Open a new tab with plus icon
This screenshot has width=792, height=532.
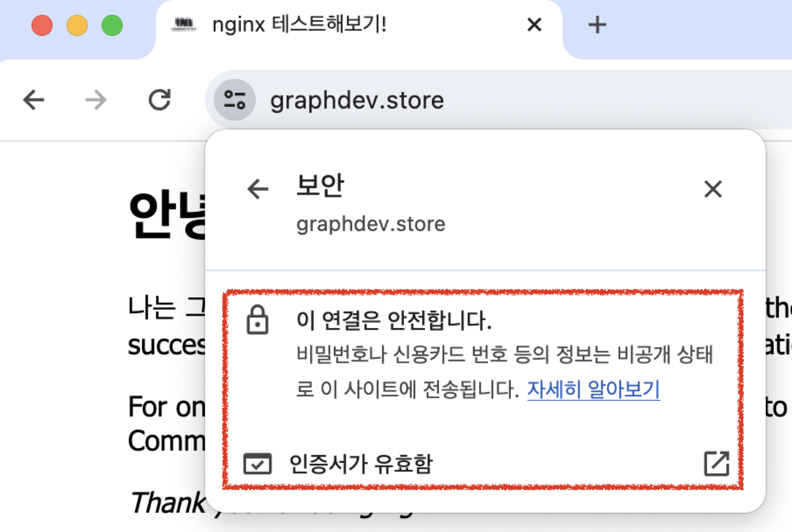tap(597, 25)
